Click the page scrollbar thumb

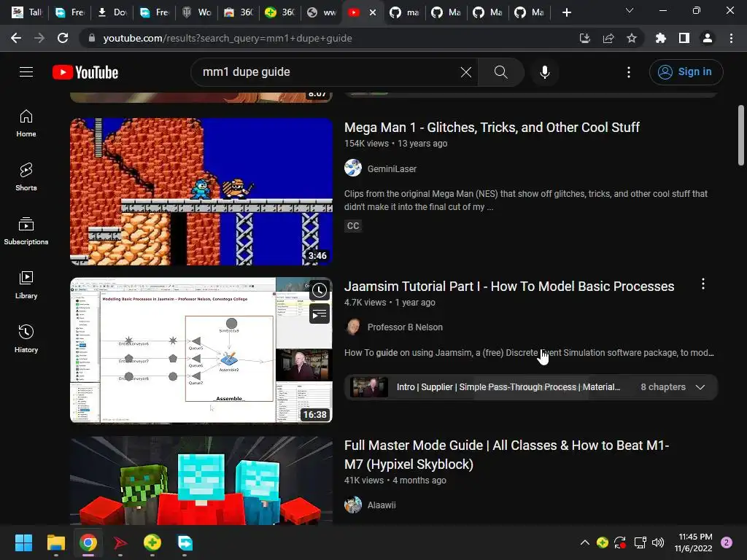[x=741, y=136]
